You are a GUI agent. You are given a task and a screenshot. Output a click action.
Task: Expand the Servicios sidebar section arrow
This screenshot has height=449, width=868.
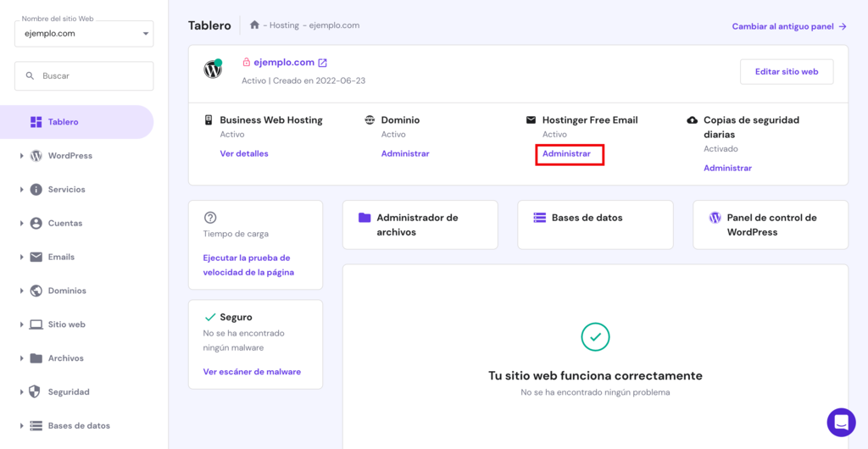click(x=21, y=190)
